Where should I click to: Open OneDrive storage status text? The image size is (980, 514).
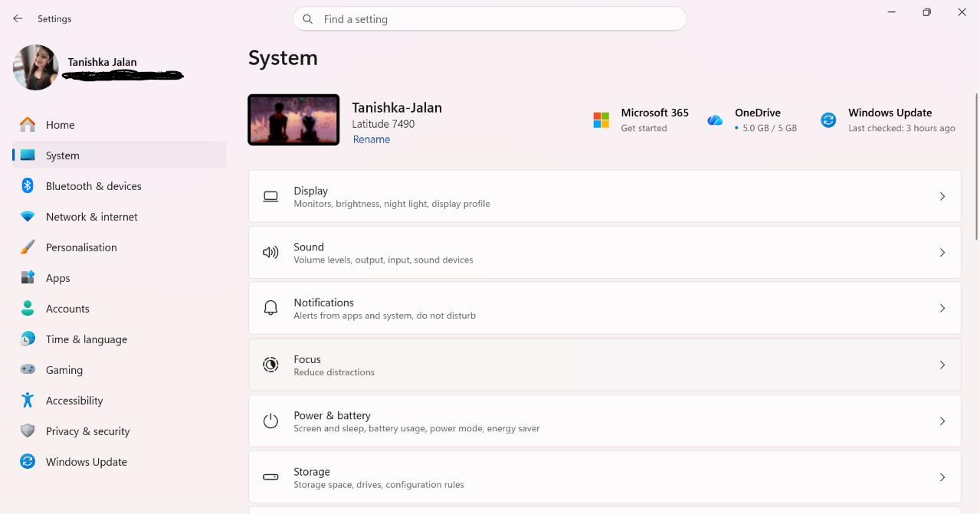pos(769,129)
